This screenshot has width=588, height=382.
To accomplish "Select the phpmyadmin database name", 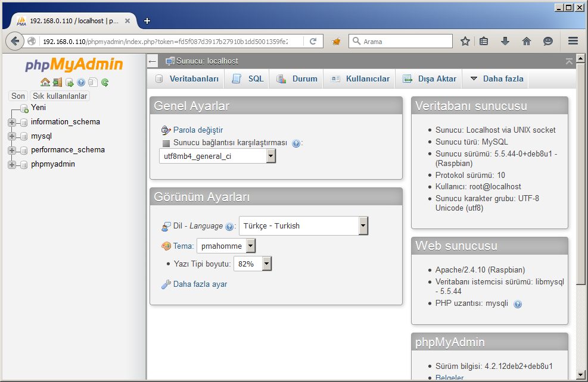I will click(x=53, y=164).
